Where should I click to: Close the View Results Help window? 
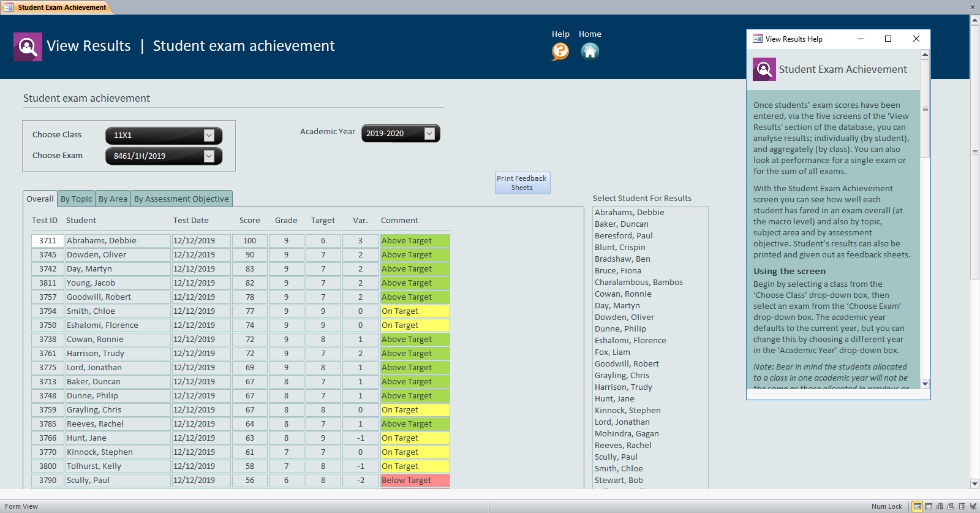(916, 39)
